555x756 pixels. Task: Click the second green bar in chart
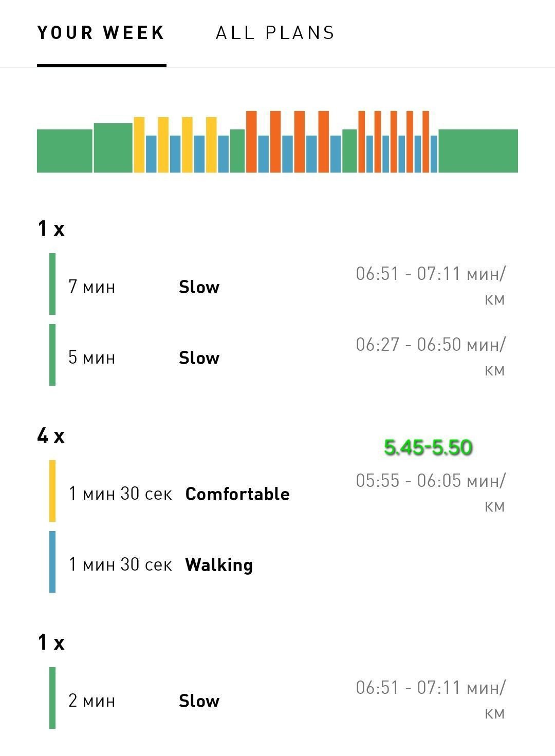[x=113, y=148]
